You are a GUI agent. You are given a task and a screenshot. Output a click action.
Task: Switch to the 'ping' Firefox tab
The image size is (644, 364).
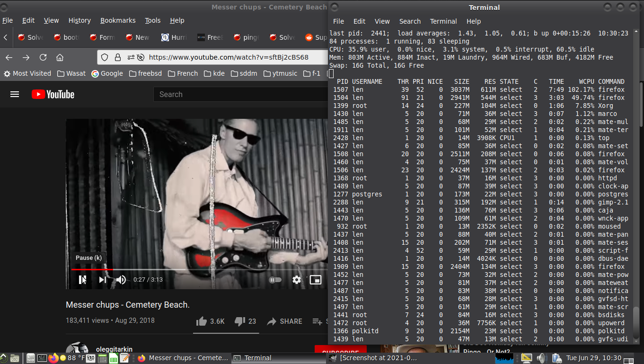pos(247,37)
